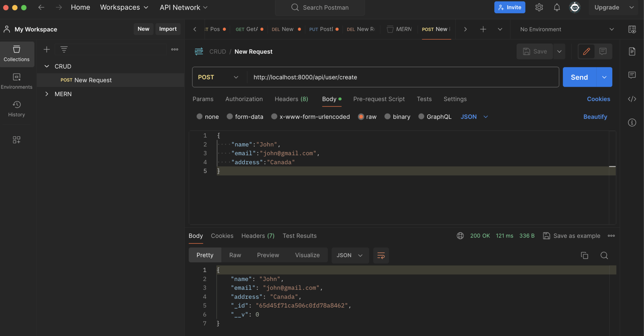Open the No Environment selector
This screenshot has width=644, height=336.
point(567,29)
